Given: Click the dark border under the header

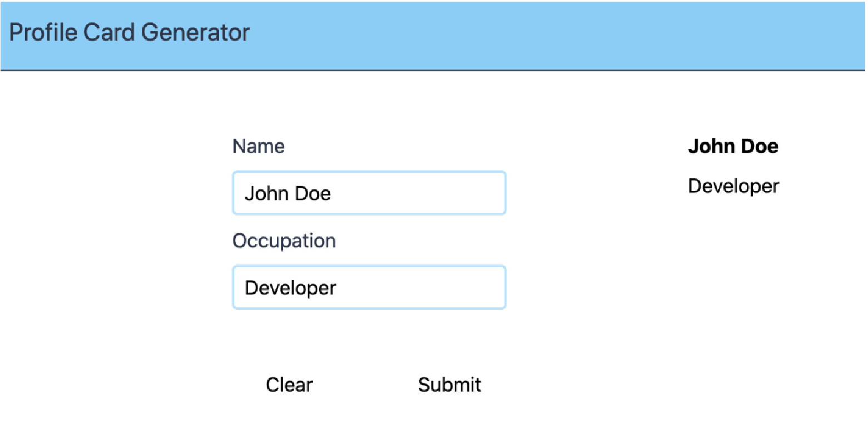Looking at the screenshot, I should (434, 71).
